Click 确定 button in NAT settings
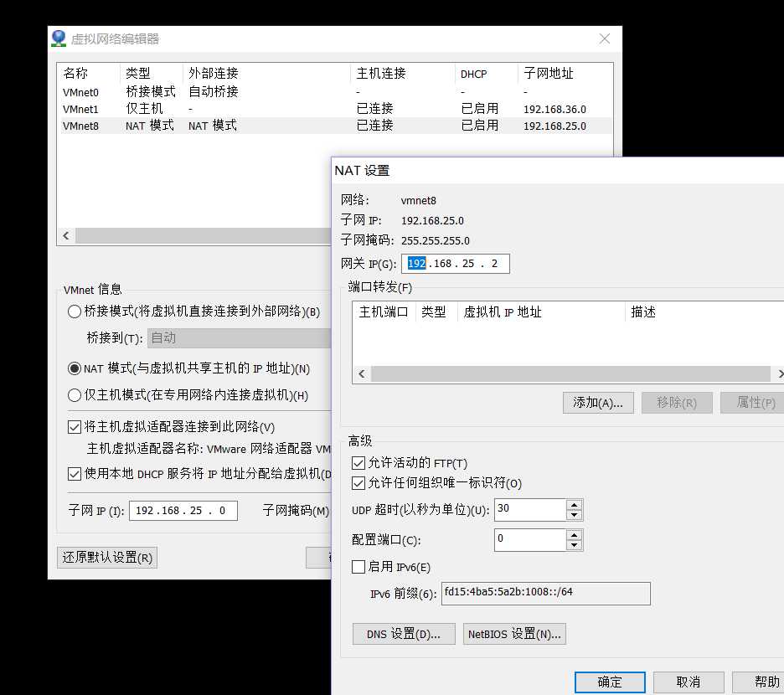Image resolution: width=784 pixels, height=695 pixels. pos(610,682)
